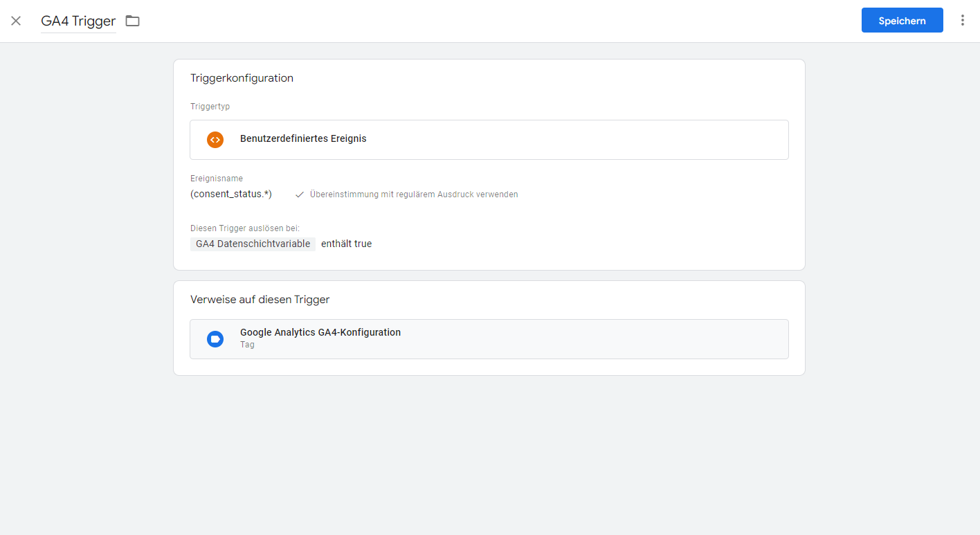
Task: Click the Triggertyp label
Action: click(210, 107)
